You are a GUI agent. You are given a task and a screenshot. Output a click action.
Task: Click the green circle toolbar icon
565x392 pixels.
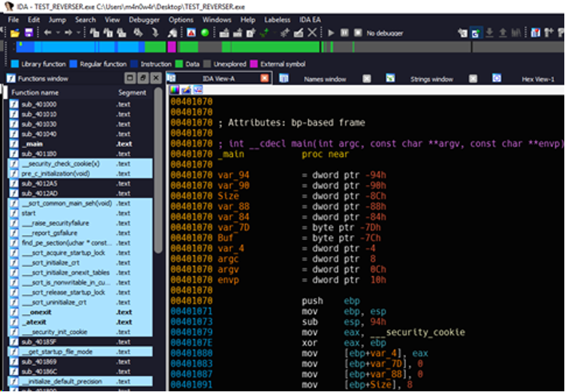point(204,33)
